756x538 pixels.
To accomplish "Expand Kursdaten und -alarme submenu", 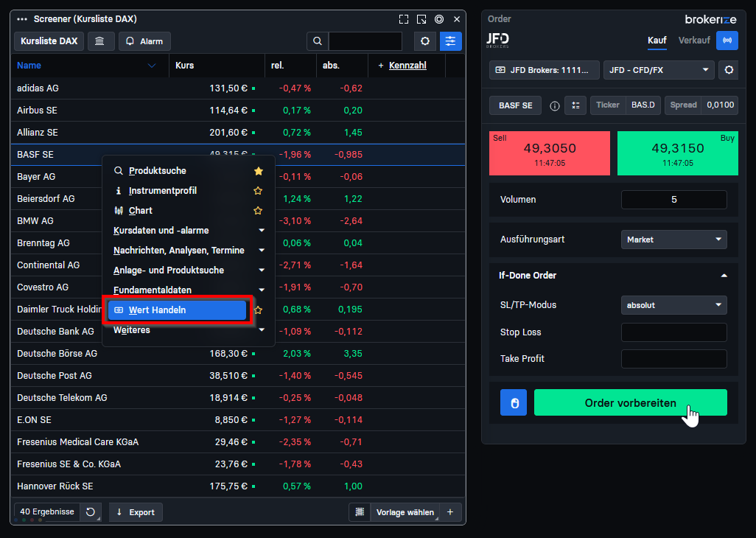I will [x=189, y=231].
